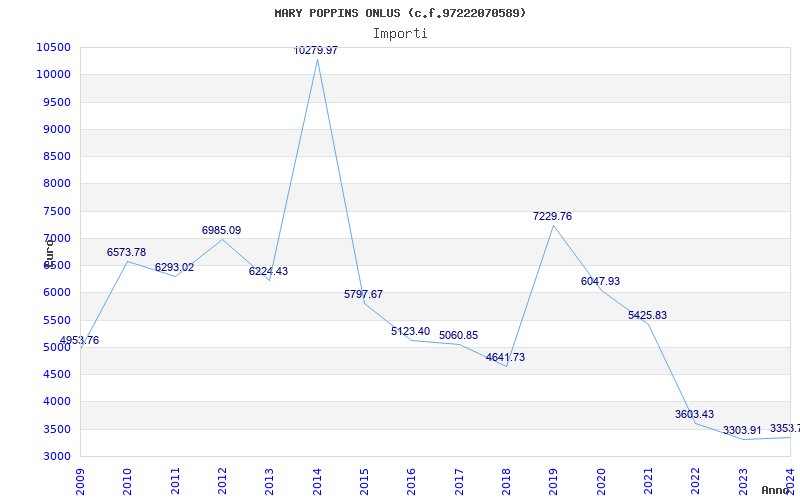Screen dimensions: 800x500
Task: Click the x-axis year 2009
Action: [x=80, y=482]
